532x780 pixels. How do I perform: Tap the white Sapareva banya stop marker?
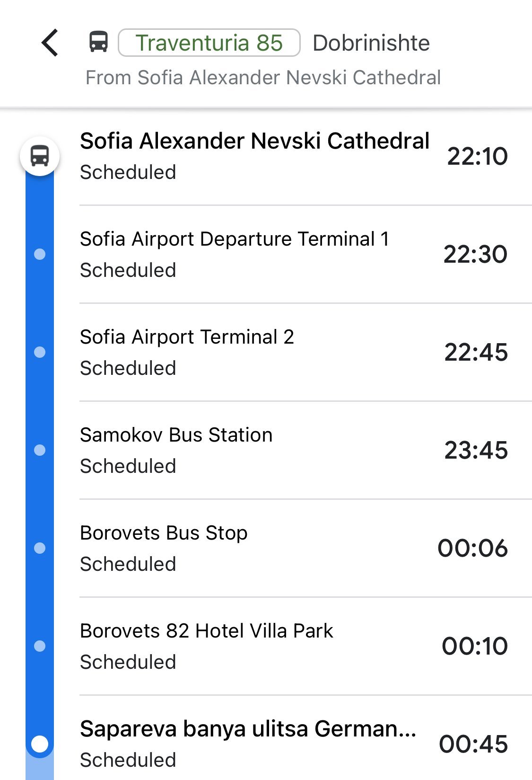[x=40, y=744]
